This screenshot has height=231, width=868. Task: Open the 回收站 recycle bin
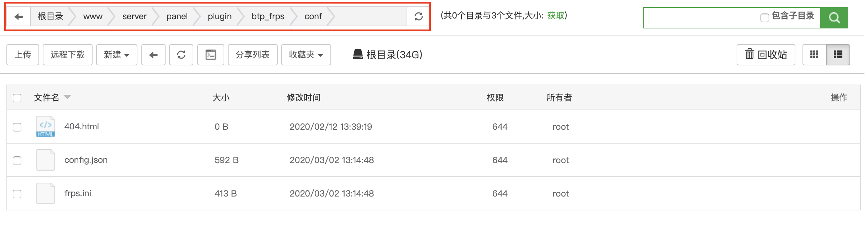(766, 55)
